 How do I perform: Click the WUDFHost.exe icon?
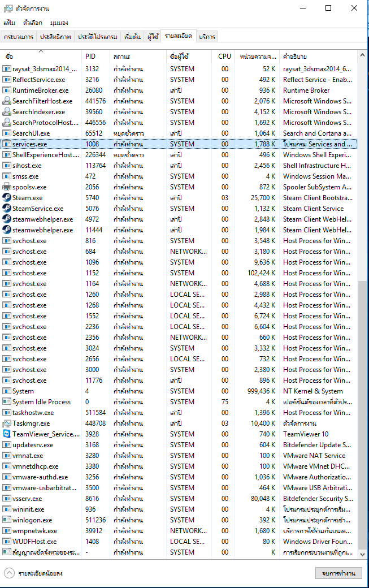click(x=7, y=542)
